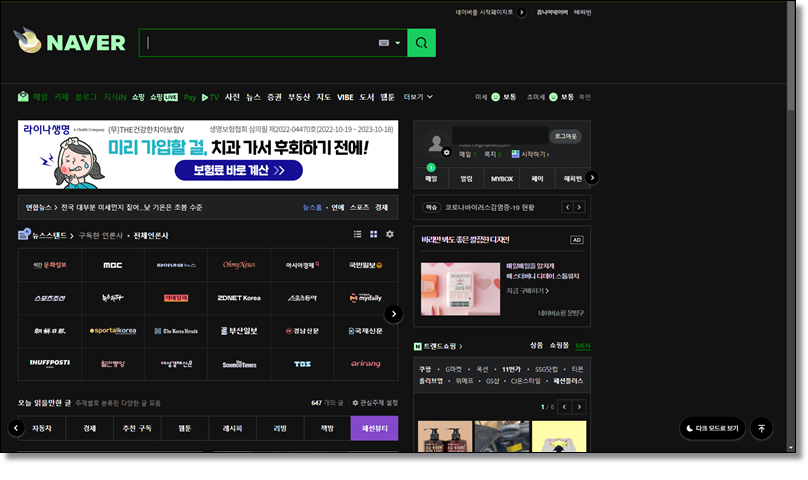Open 뉴스 in the service menu
This screenshot has height=480, width=808.
point(253,97)
